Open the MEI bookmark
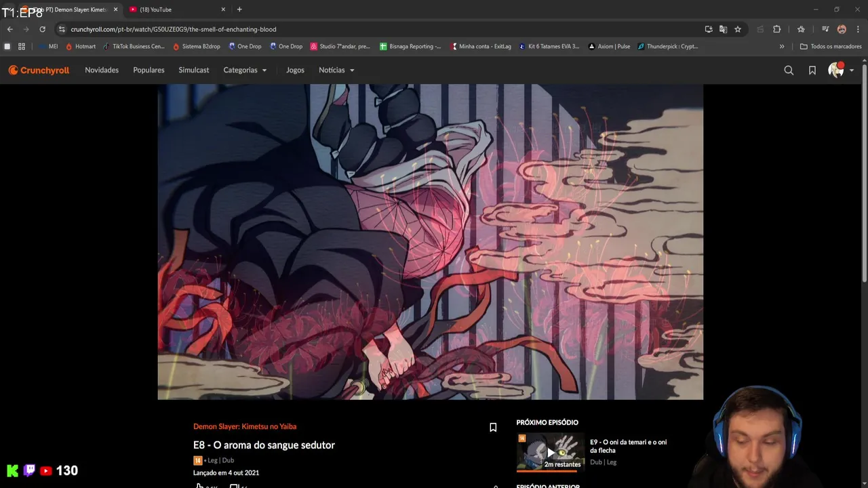Image resolution: width=868 pixels, height=488 pixels. pos(47,46)
